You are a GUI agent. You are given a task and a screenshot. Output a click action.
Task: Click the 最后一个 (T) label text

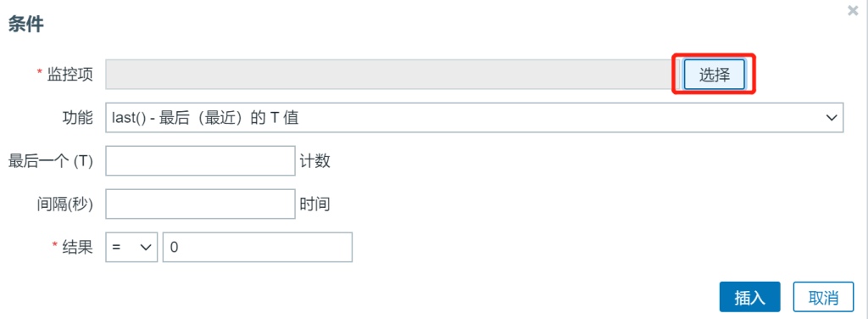(50, 161)
